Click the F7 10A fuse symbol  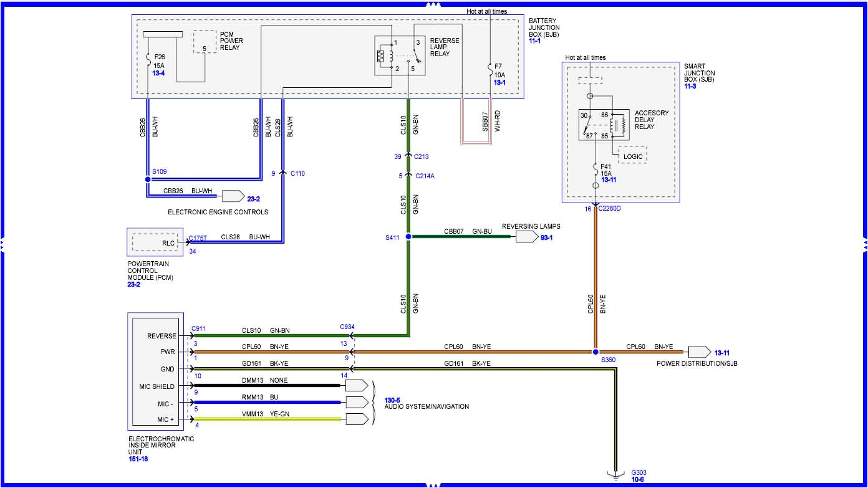(490, 68)
